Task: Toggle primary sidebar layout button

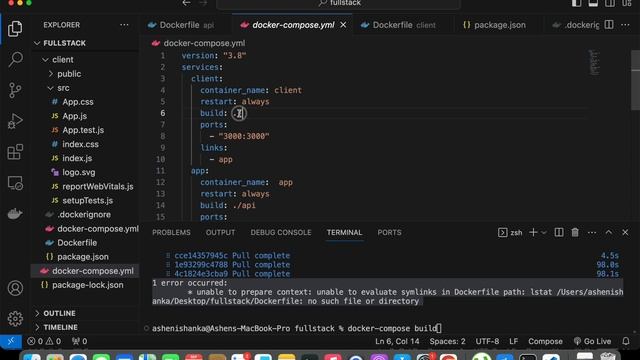Action: pyautogui.click(x=576, y=3)
